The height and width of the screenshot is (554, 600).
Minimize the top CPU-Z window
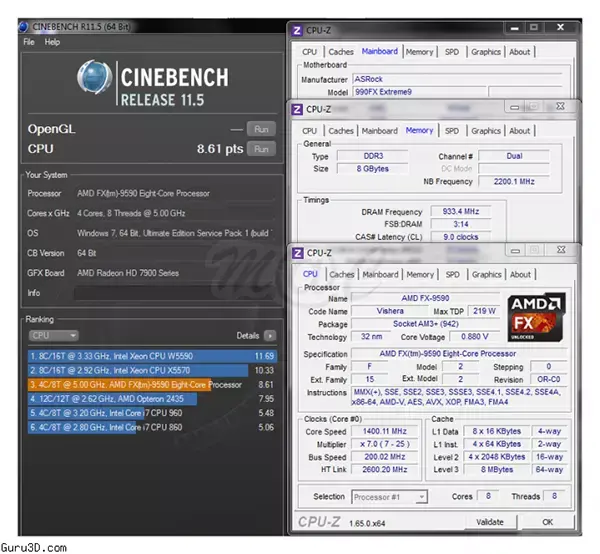515,28
